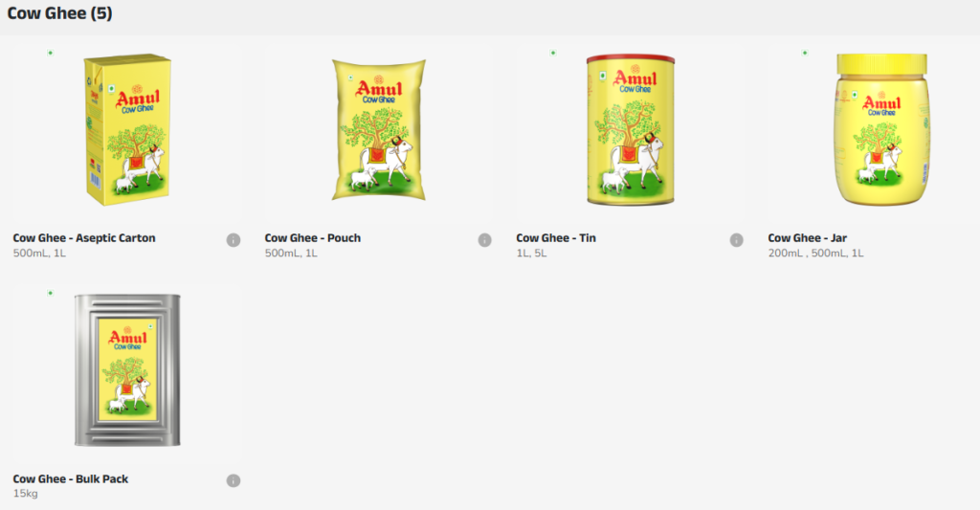
Task: Click the Cow Ghee (5) section heading
Action: click(60, 13)
